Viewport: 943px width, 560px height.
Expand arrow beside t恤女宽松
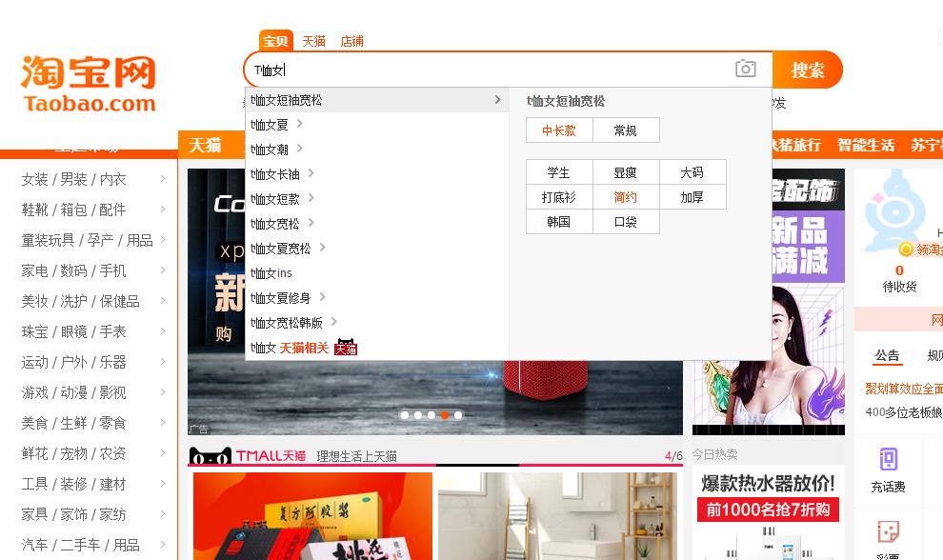pos(311,223)
